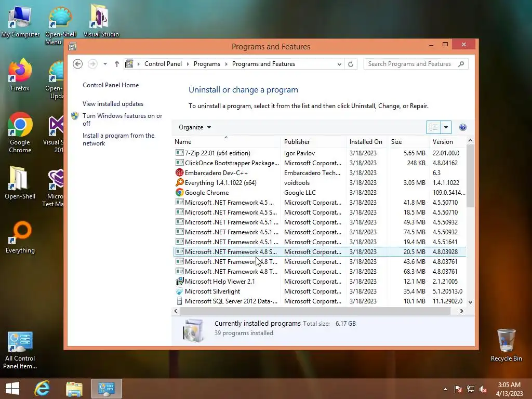Image resolution: width=532 pixels, height=399 pixels.
Task: Select Microsoft SQL Server 2012 Data-Tier row
Action: (320, 301)
